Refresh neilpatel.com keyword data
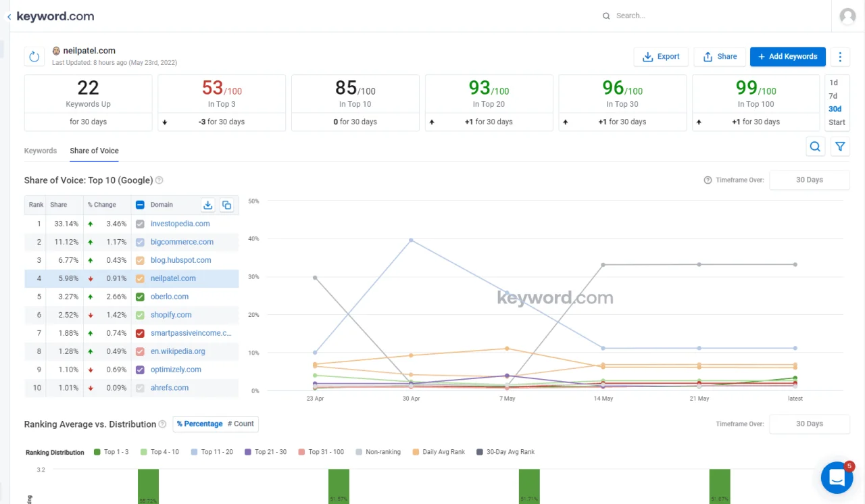Screen dimensions: 865x504 [x=34, y=57]
